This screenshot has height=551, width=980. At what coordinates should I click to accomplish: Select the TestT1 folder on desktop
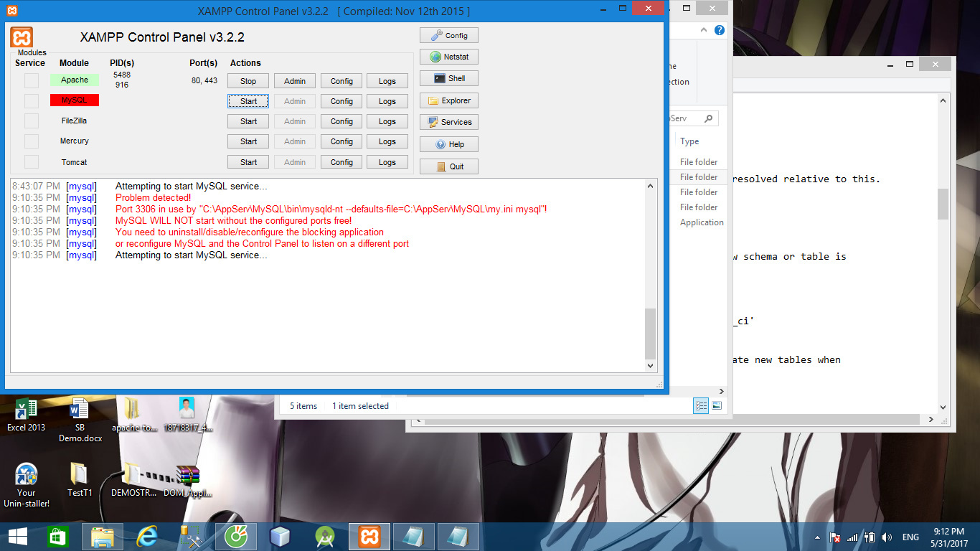(x=80, y=479)
